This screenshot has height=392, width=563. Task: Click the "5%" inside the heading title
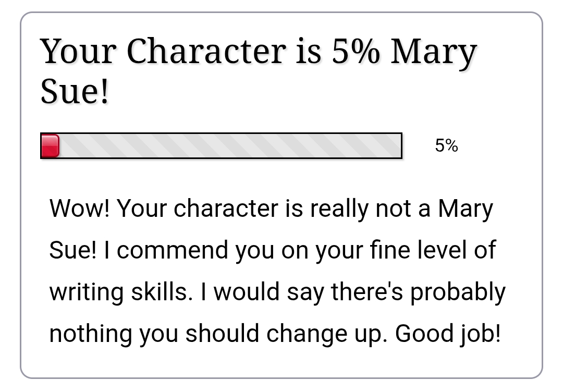click(356, 52)
